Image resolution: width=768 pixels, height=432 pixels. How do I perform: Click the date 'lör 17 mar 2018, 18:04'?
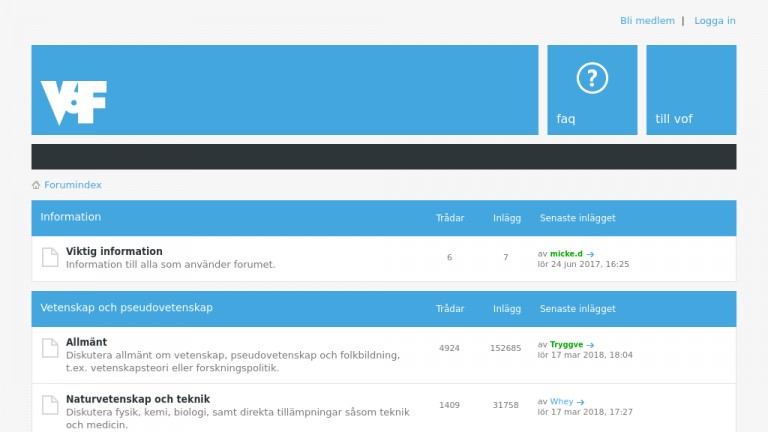(585, 355)
